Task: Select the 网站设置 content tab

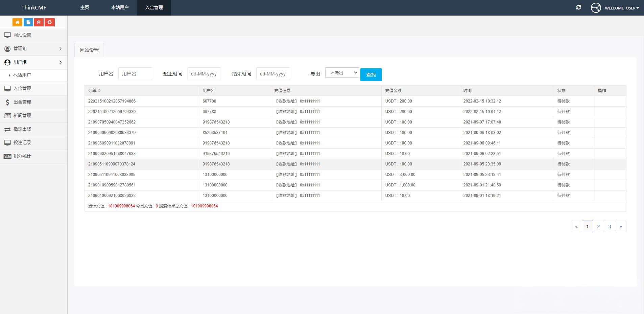Action: click(x=89, y=50)
